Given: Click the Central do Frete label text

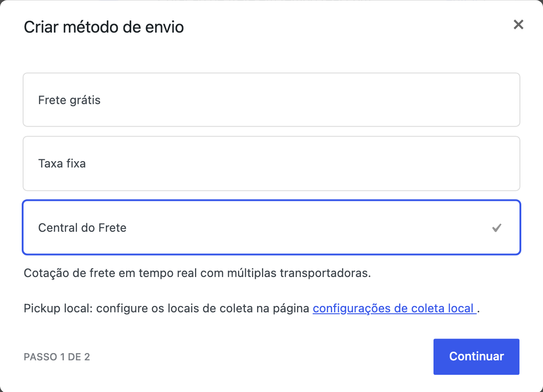Looking at the screenshot, I should [82, 228].
